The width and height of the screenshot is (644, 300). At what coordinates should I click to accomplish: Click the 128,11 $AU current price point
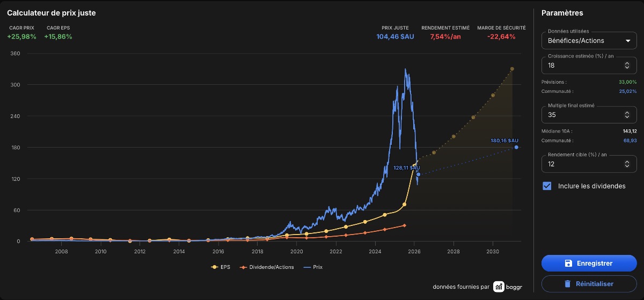[x=419, y=174]
